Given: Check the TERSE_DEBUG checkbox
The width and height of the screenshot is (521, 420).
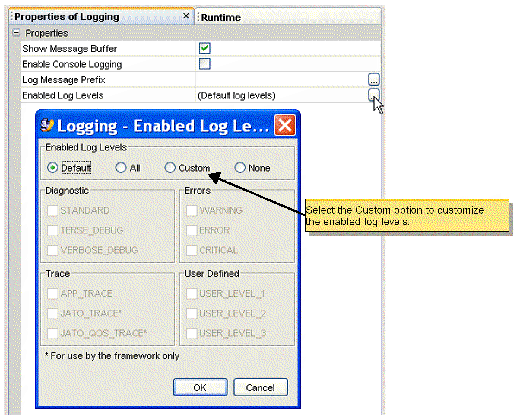Looking at the screenshot, I should click(53, 230).
